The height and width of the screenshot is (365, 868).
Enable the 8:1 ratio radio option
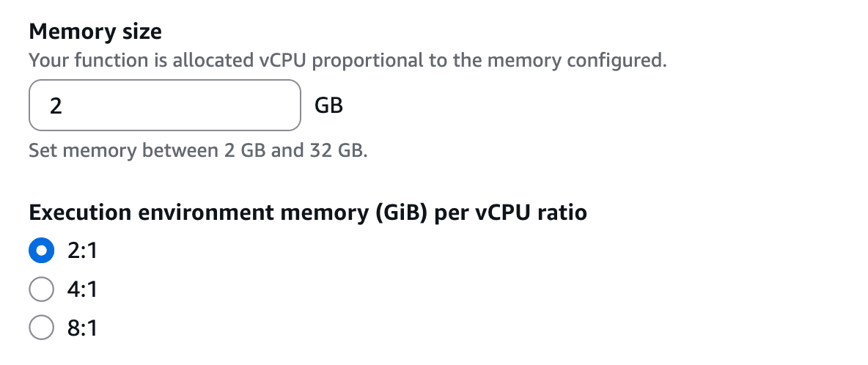42,328
